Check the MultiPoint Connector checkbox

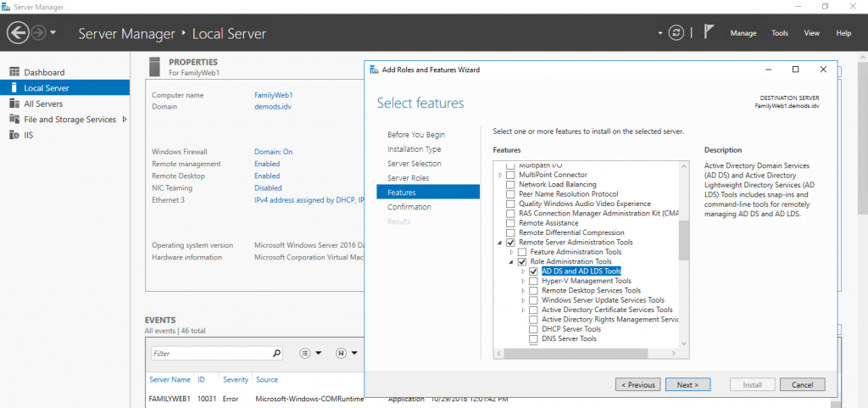(510, 175)
